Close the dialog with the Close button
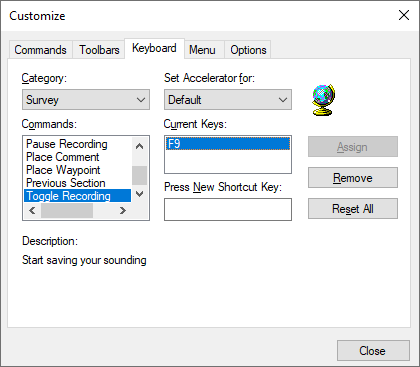 click(x=373, y=351)
